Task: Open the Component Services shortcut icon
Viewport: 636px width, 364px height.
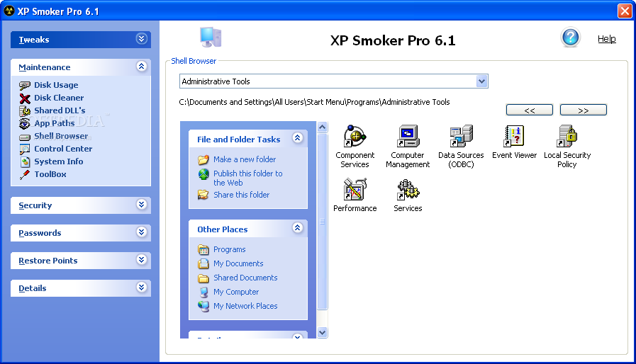Action: pos(355,136)
